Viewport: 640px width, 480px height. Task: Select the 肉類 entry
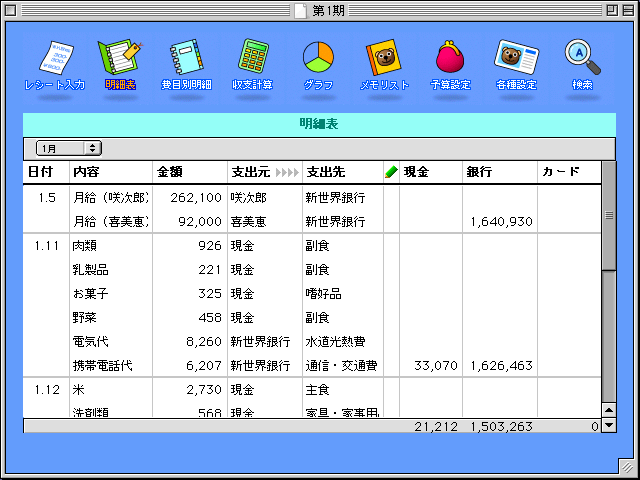(84, 246)
